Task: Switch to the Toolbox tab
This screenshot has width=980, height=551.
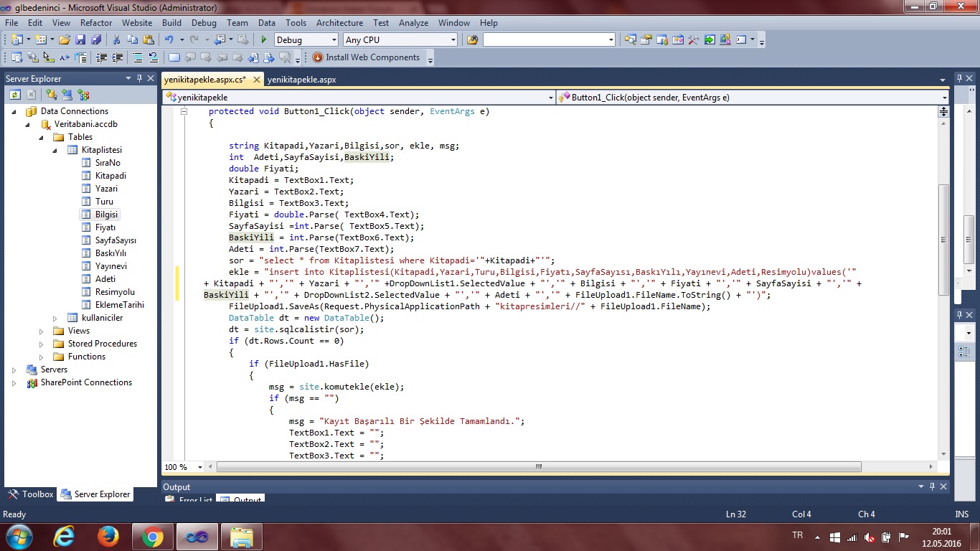Action: point(30,494)
